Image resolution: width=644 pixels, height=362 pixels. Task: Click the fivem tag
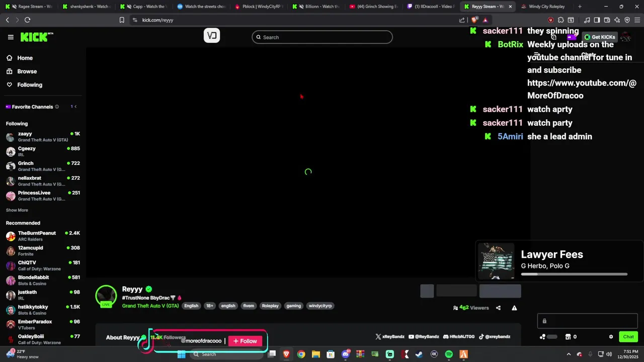249,306
